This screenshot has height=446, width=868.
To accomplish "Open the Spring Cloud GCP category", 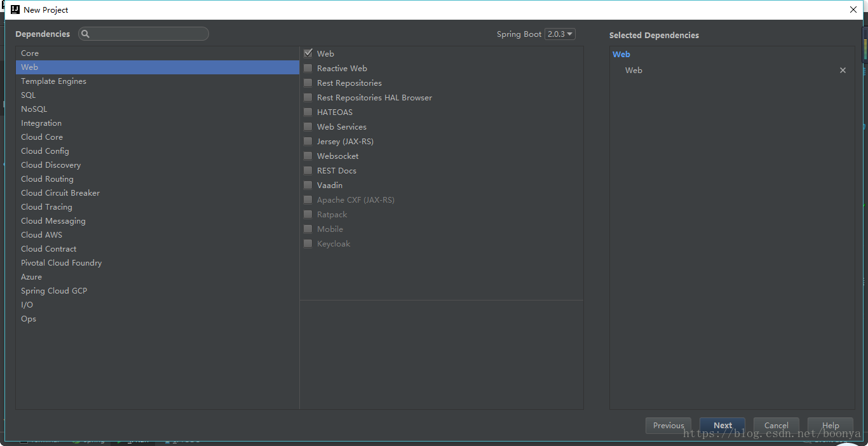I will [x=158, y=291].
